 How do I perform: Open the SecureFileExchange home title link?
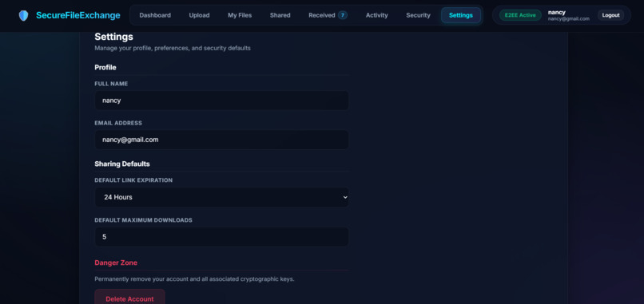tap(78, 16)
